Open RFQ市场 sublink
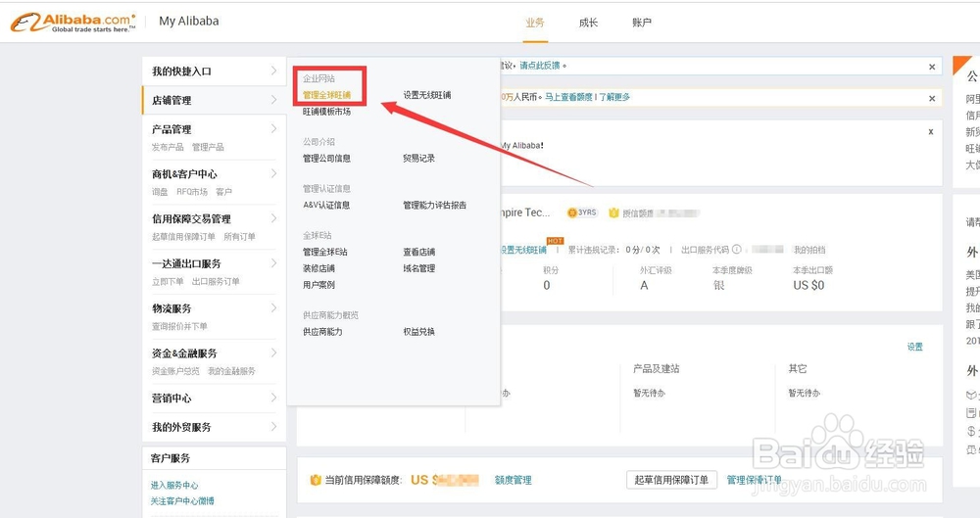Viewport: 980px width, 518px height. pos(192,192)
